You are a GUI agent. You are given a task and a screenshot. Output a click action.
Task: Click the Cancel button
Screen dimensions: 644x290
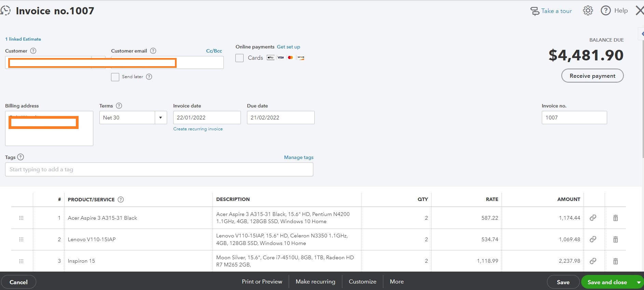pos(18,282)
